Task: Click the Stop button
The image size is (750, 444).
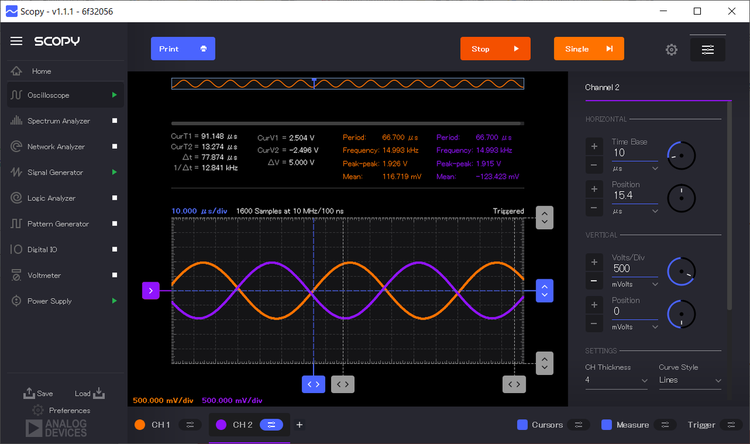Action: point(495,49)
